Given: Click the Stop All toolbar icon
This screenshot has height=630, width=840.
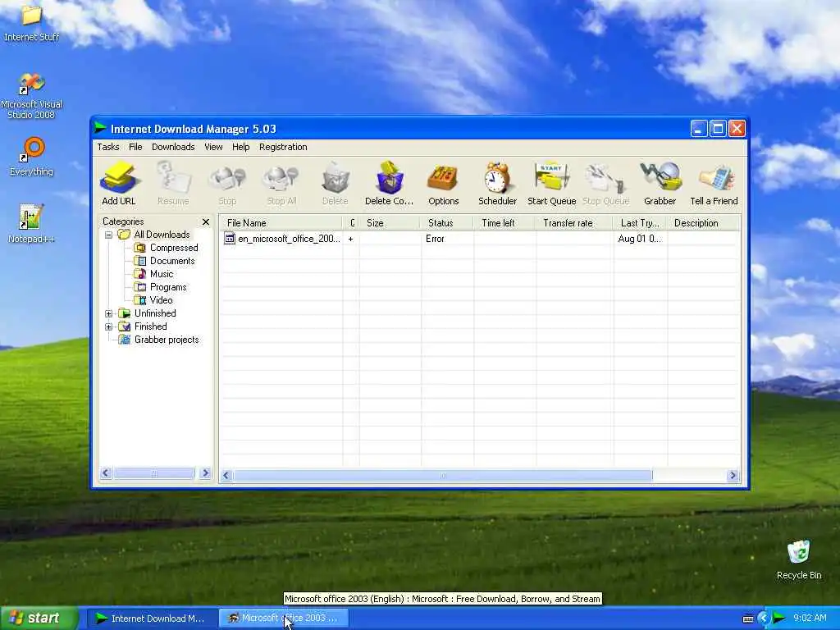Looking at the screenshot, I should click(x=281, y=183).
